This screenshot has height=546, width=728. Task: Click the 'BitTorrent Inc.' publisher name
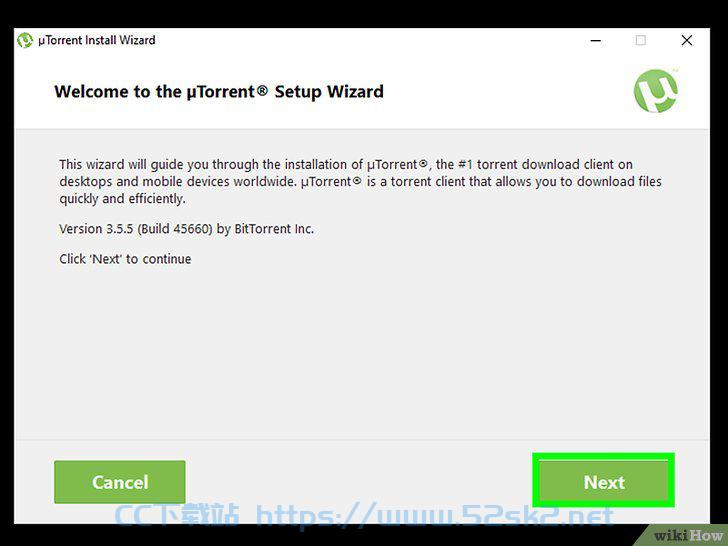[x=274, y=229]
